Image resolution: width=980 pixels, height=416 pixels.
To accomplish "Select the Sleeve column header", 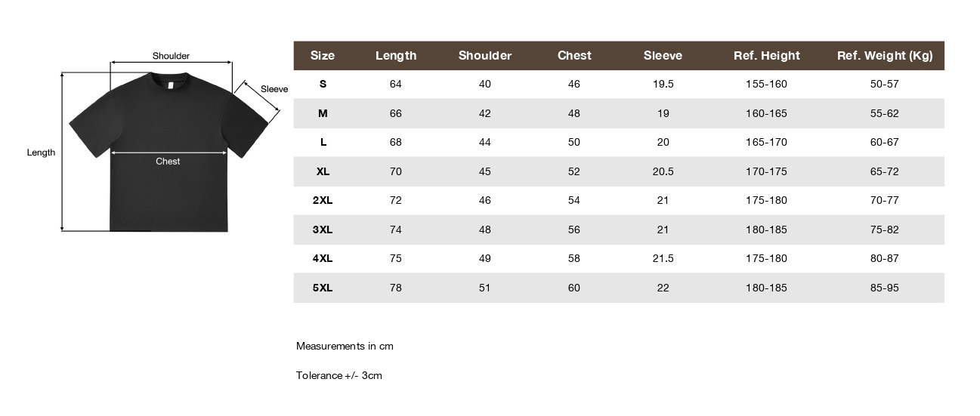I will [663, 56].
